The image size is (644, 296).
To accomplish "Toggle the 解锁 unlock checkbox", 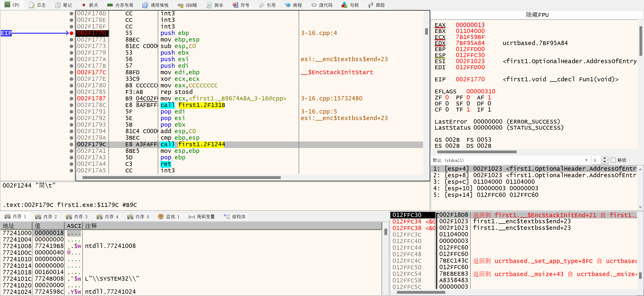I will (613, 160).
